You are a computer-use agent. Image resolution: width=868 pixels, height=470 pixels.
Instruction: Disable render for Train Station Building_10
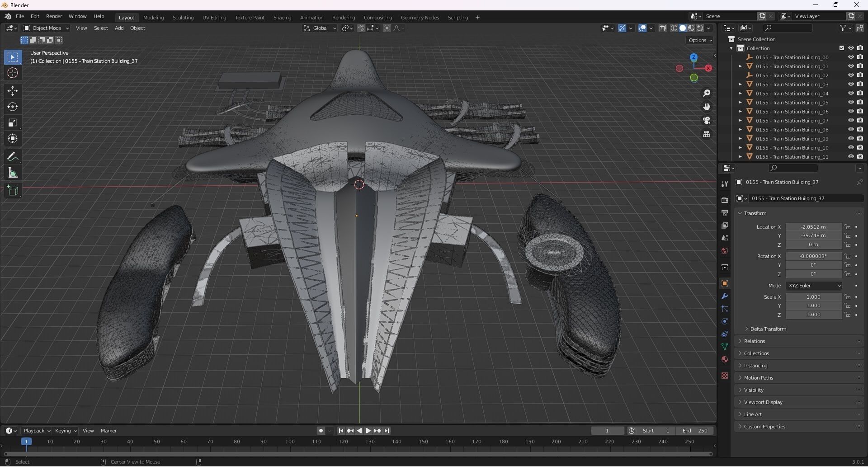tap(860, 148)
